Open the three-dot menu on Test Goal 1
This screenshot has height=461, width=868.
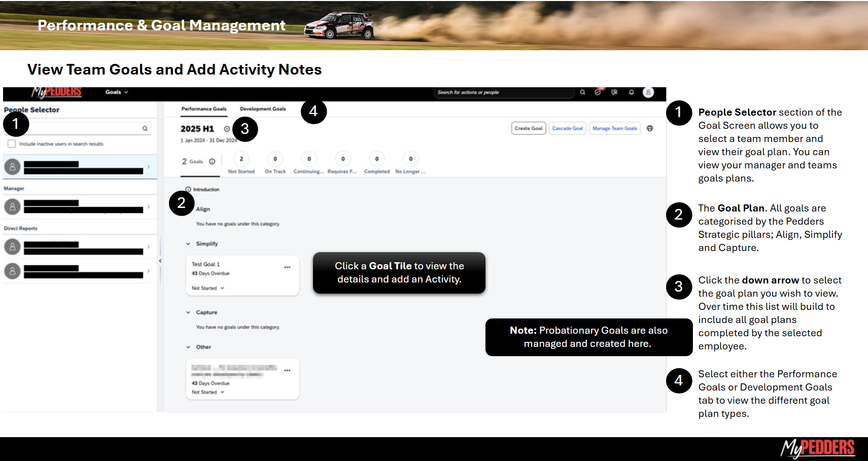[x=287, y=267]
